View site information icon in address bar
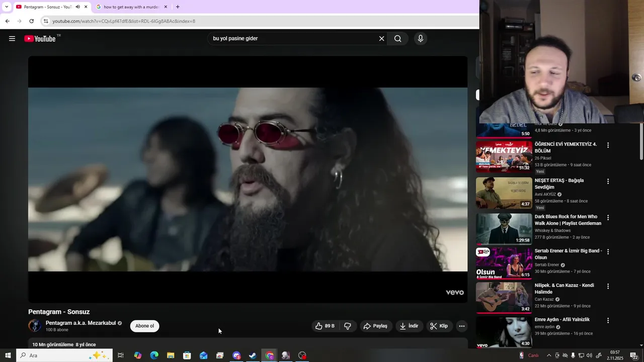The height and width of the screenshot is (362, 644). 46,21
